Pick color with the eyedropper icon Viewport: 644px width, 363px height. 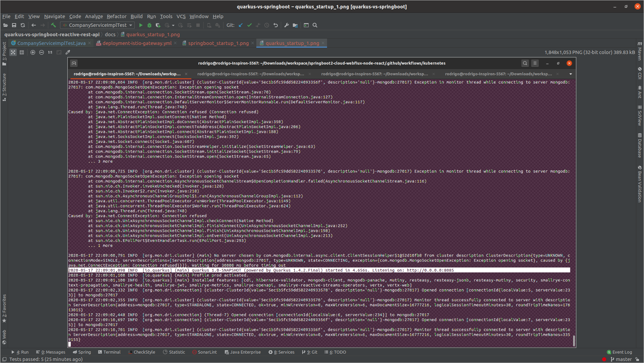pos(68,52)
